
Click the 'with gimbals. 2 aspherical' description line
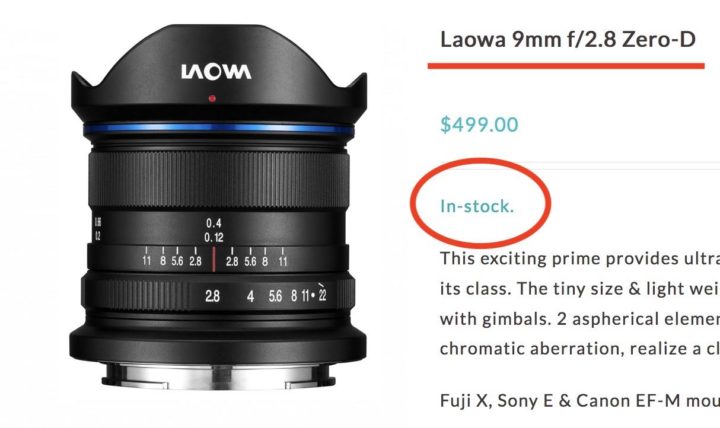(580, 319)
